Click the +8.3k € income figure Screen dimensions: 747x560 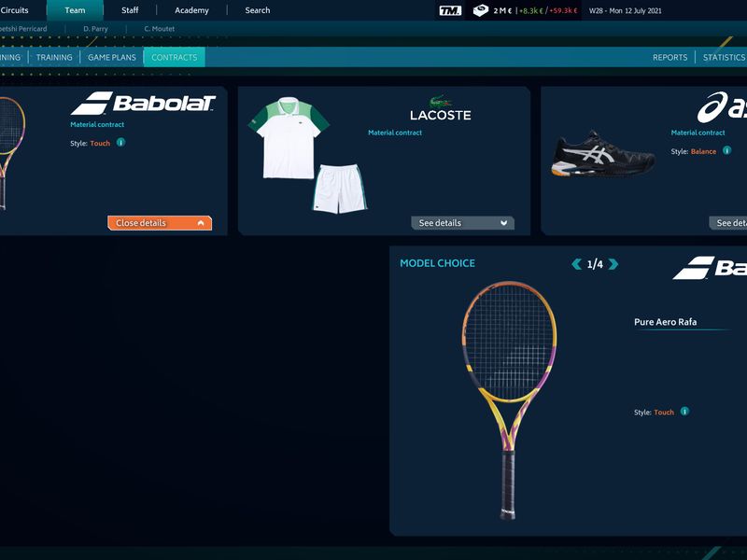point(531,10)
